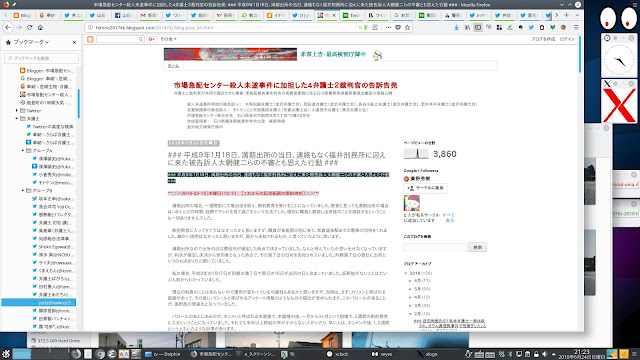The width and height of the screenshot is (640, 360).
Task: Click the 検索 blog search button
Action: coord(477,247)
